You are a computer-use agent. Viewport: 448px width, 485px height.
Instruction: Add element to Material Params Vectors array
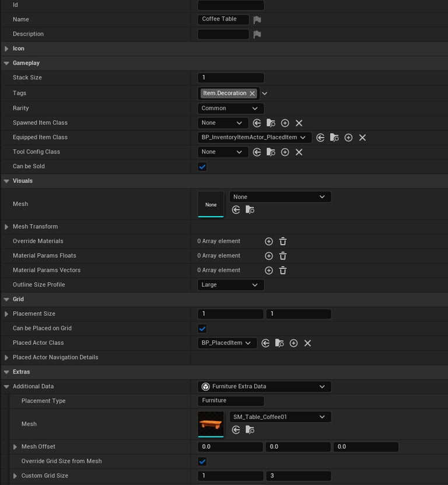(269, 271)
